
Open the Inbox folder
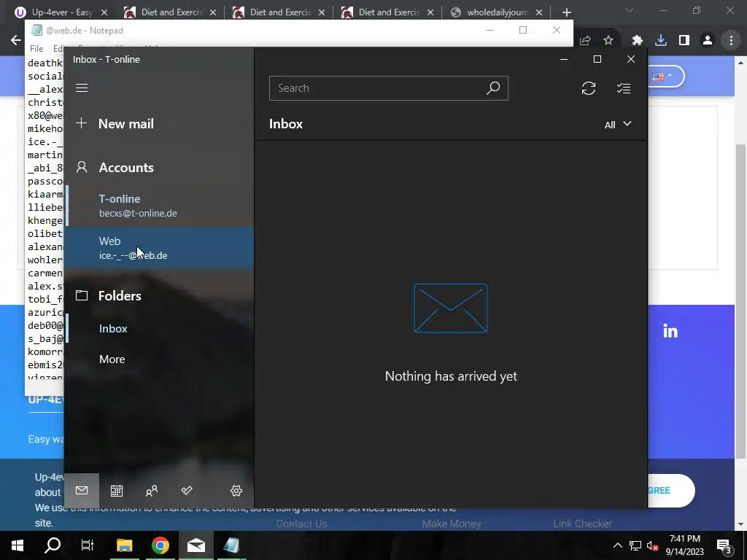click(x=158, y=329)
